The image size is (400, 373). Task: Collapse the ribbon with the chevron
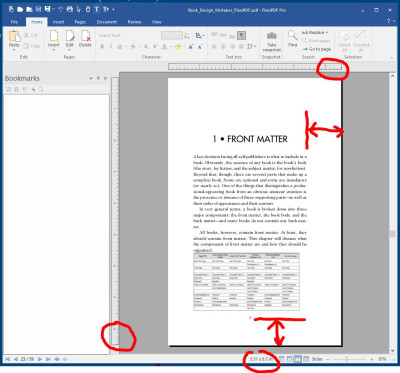pyautogui.click(x=392, y=58)
